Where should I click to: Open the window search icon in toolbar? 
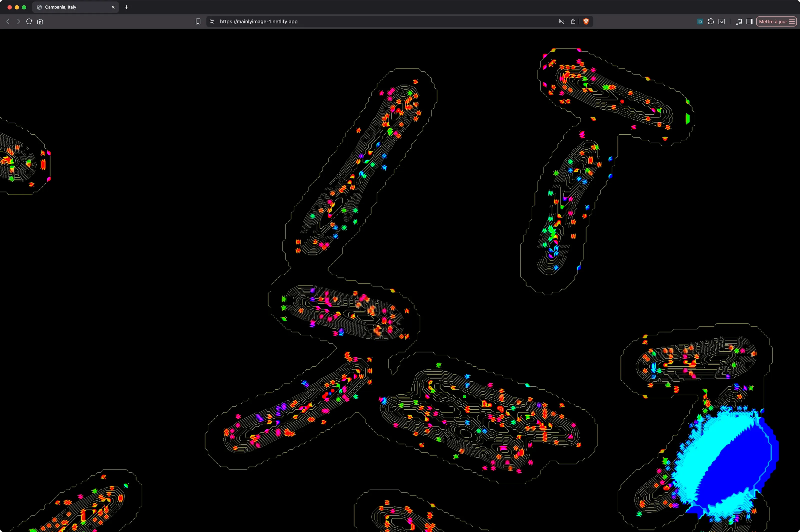(x=721, y=21)
